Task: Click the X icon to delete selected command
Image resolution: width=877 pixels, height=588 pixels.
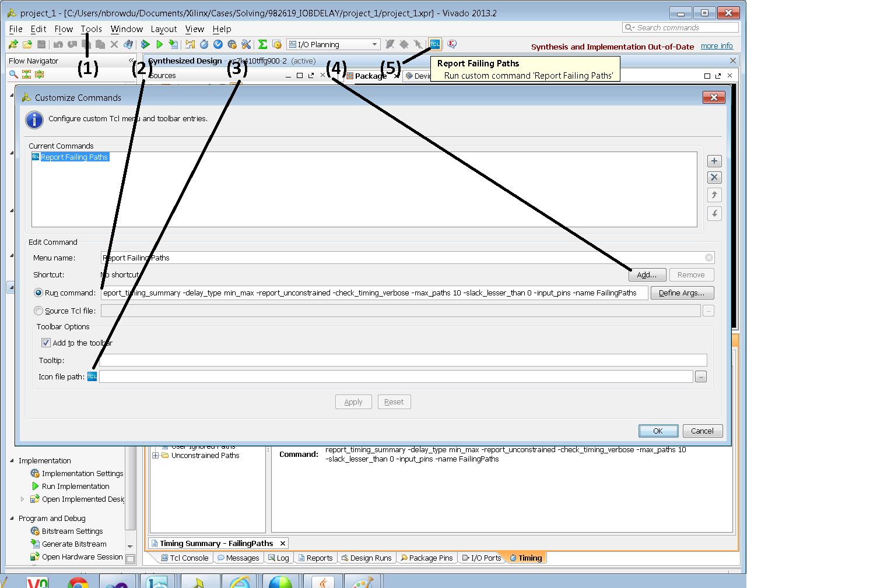Action: tap(714, 178)
